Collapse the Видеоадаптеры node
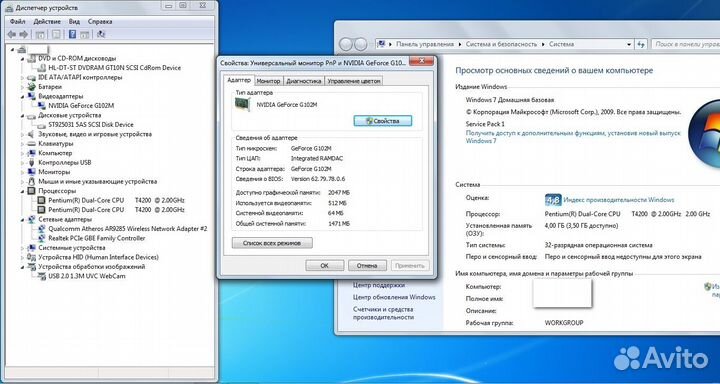720x384 pixels. pyautogui.click(x=22, y=96)
